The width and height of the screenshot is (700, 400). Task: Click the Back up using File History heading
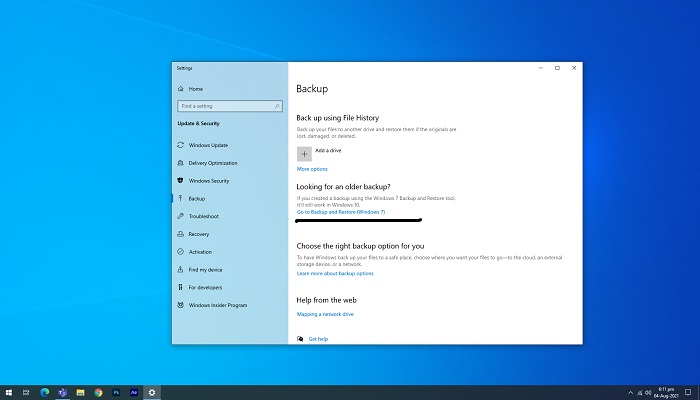[338, 118]
